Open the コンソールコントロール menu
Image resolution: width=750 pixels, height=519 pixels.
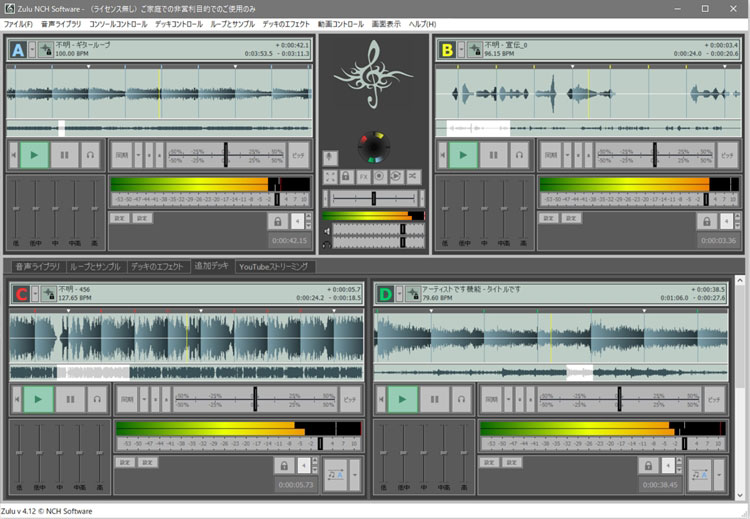click(118, 24)
